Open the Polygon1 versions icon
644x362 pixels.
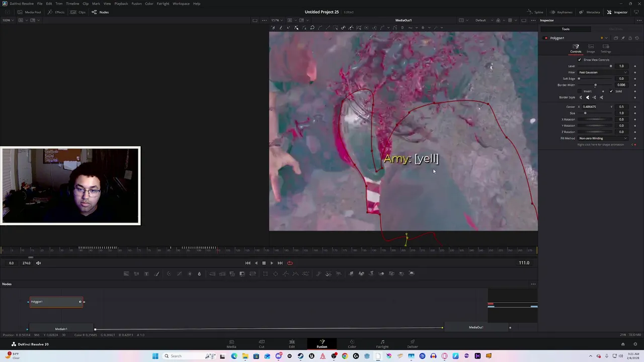pos(616,38)
